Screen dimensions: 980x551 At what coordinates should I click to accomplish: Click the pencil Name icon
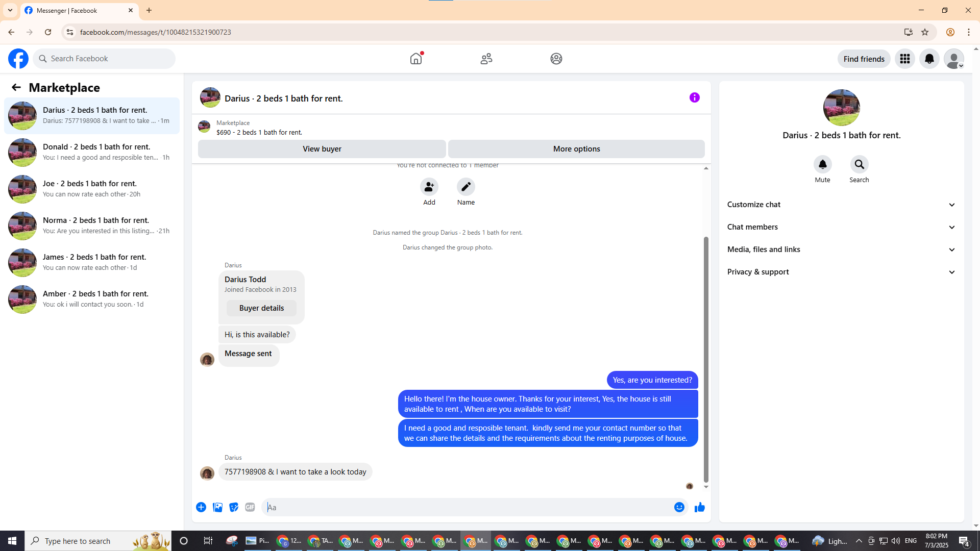(x=465, y=187)
